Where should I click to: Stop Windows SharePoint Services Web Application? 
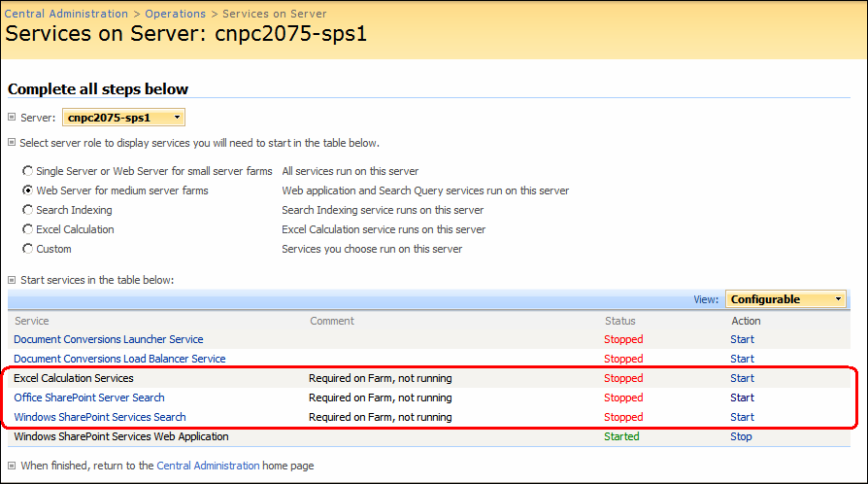741,436
